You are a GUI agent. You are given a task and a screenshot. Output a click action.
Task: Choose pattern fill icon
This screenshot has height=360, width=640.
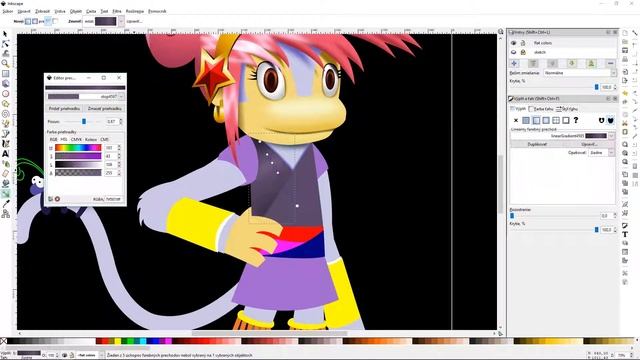(x=556, y=120)
